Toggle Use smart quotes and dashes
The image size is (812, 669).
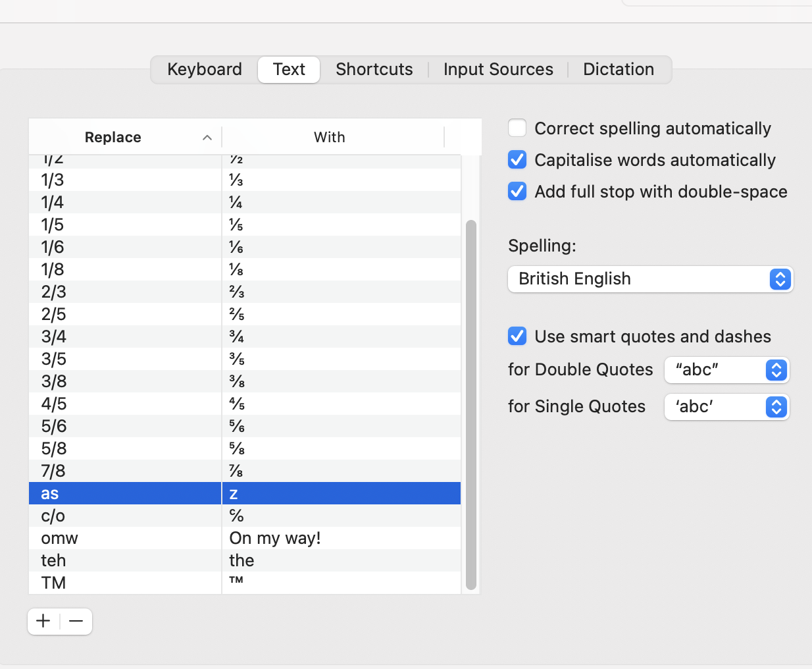point(517,336)
